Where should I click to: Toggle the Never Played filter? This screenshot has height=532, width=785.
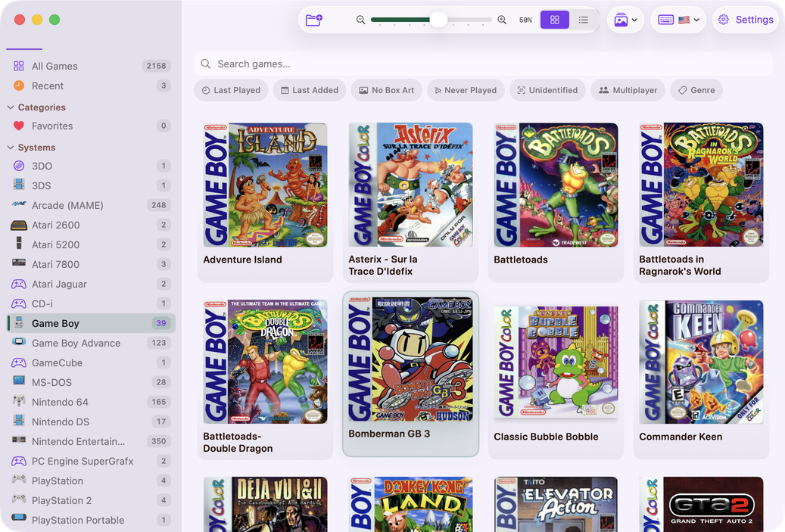click(x=466, y=90)
